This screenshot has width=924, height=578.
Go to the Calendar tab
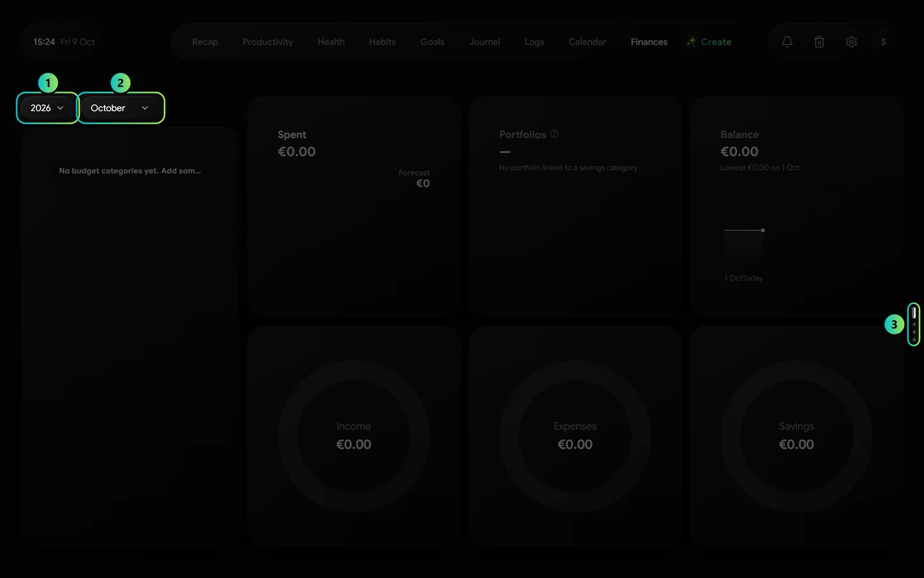(587, 42)
